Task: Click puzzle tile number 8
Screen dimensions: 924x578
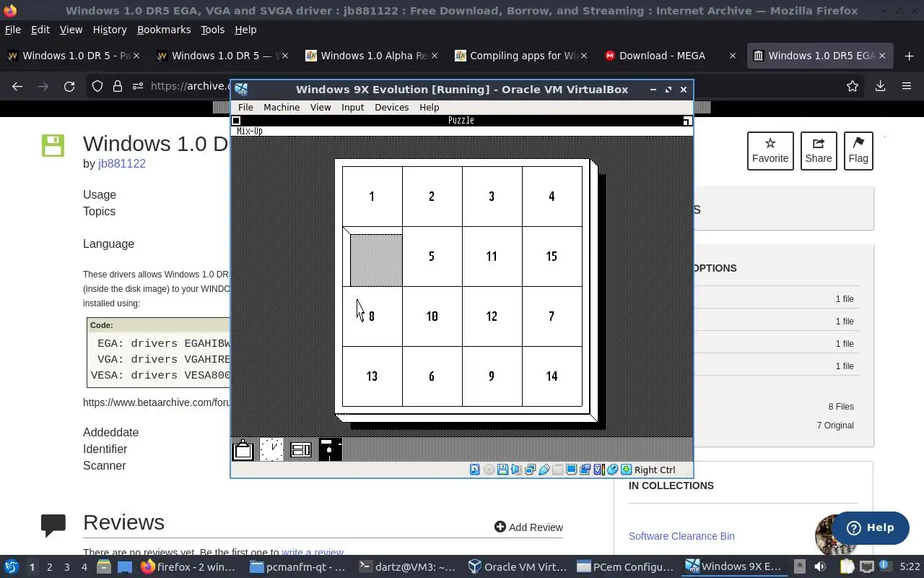Action: [372, 316]
